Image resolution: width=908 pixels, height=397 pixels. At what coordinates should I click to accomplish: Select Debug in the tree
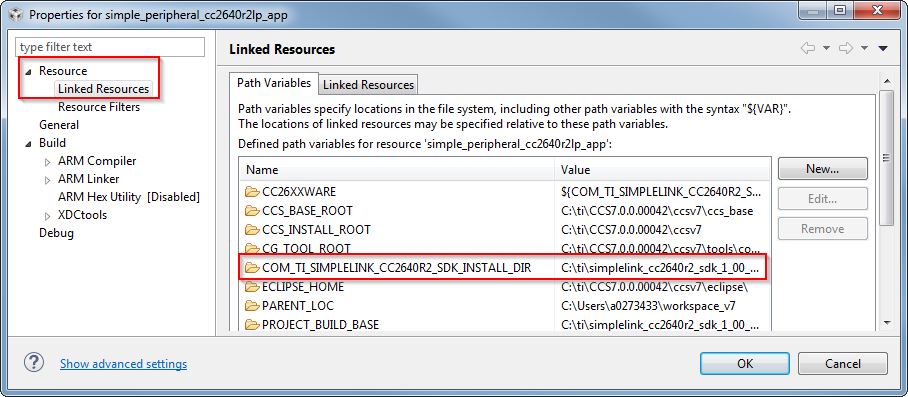(56, 233)
